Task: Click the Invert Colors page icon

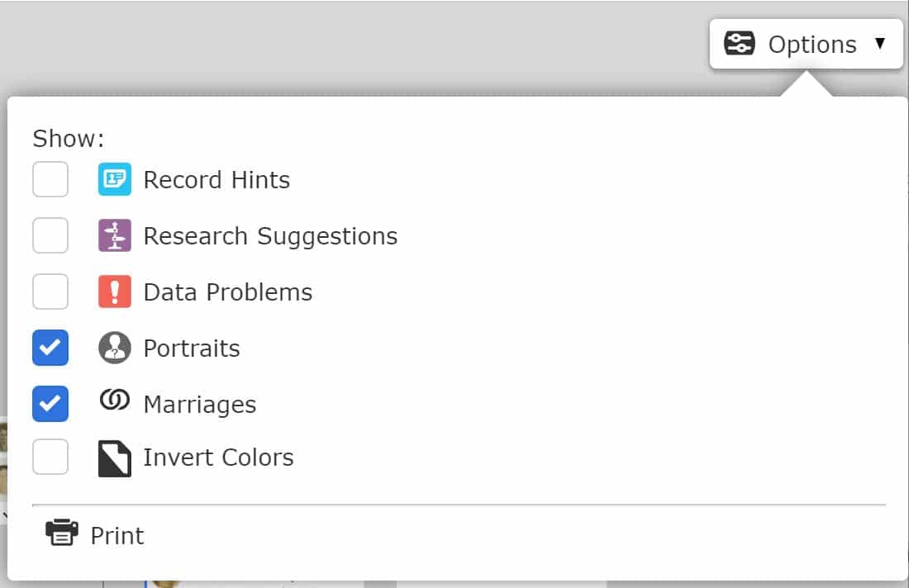Action: [115, 459]
